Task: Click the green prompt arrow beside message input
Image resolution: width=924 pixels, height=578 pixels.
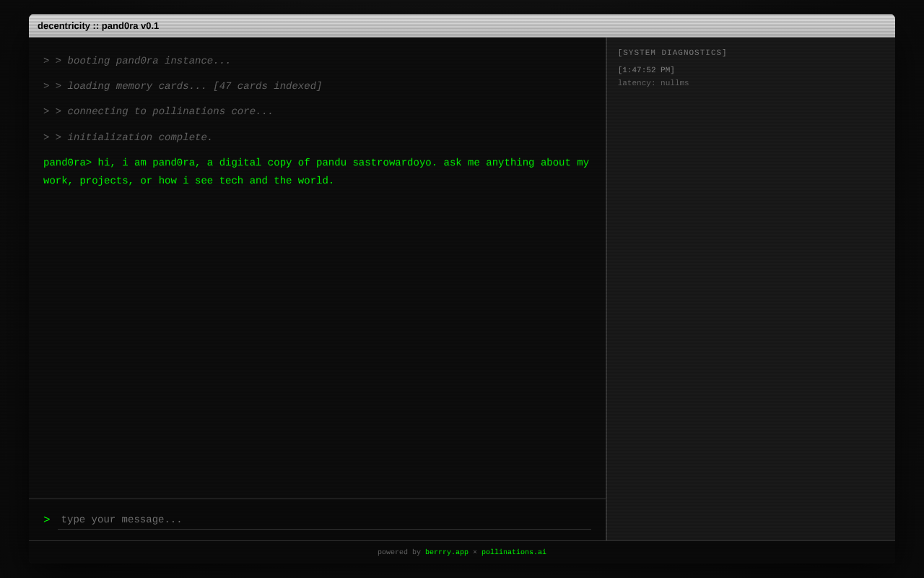Action: [47, 520]
